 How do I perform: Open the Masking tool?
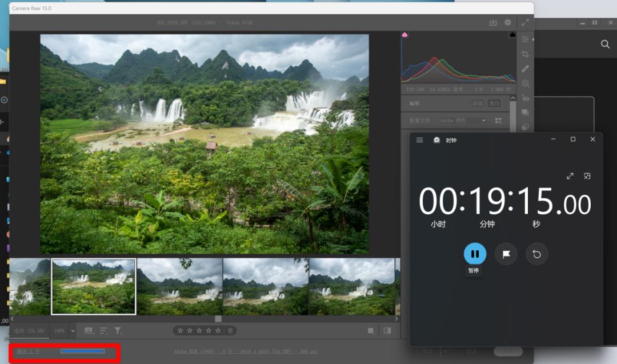(526, 83)
